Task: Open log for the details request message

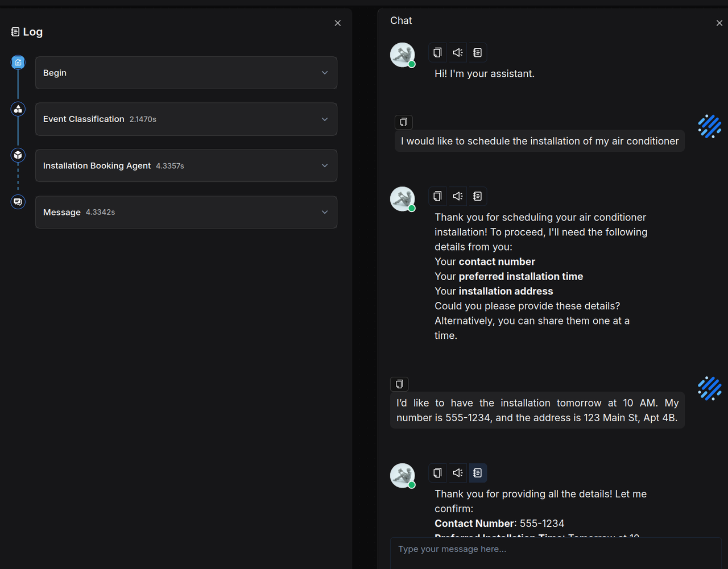Action: (477, 196)
